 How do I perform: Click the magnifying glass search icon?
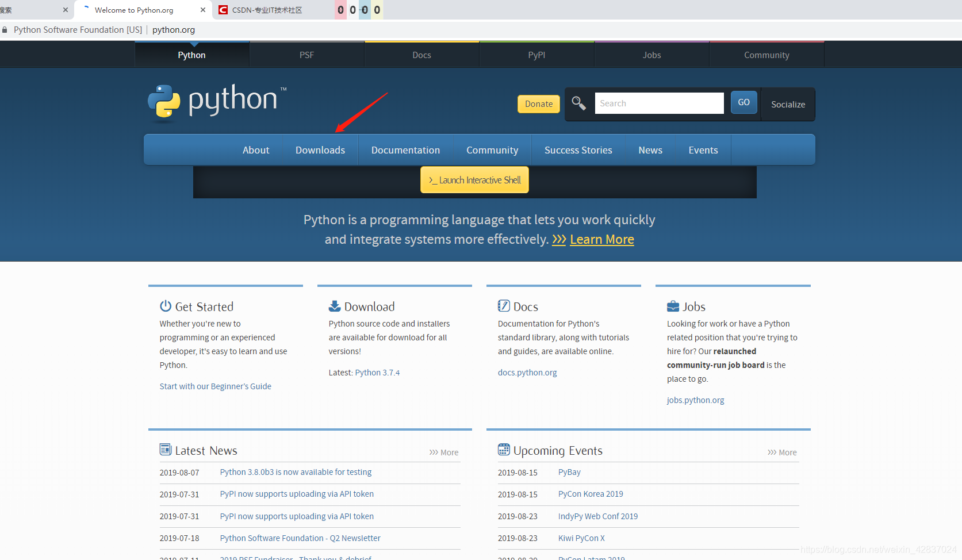pos(578,103)
